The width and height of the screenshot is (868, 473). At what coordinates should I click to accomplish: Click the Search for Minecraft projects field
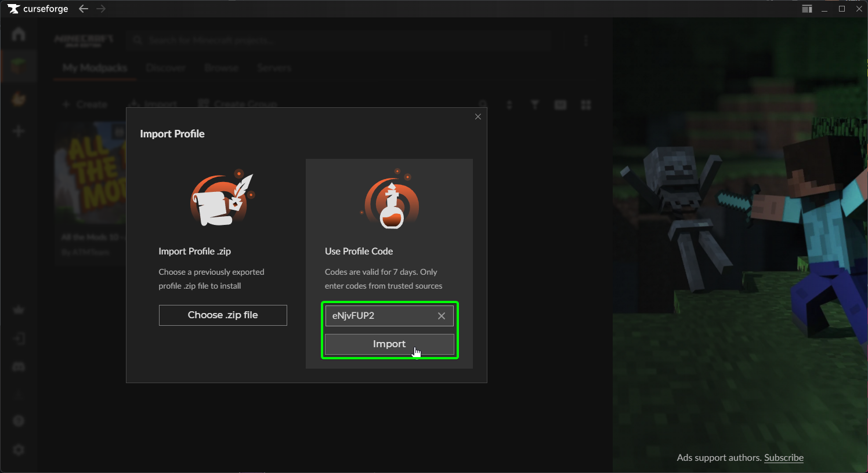[339, 40]
